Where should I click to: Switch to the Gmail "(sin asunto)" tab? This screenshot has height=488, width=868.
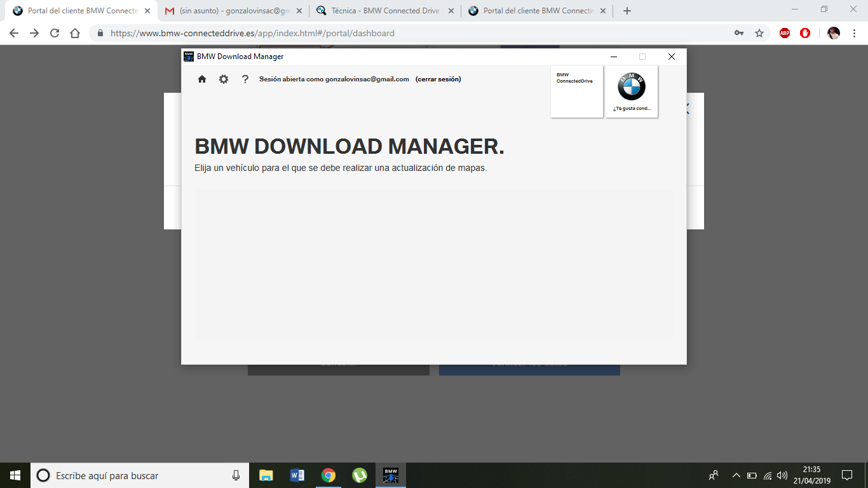pyautogui.click(x=233, y=11)
